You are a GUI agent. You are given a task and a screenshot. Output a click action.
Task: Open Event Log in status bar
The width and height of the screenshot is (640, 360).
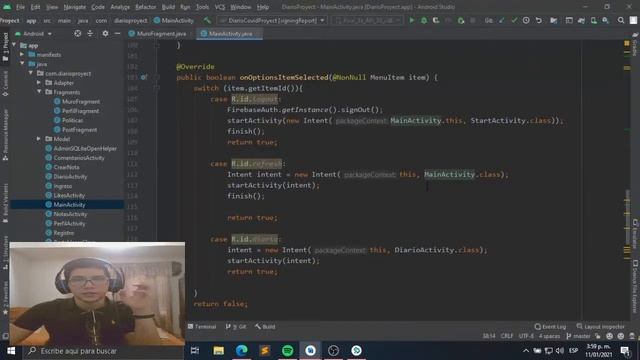pyautogui.click(x=550, y=327)
